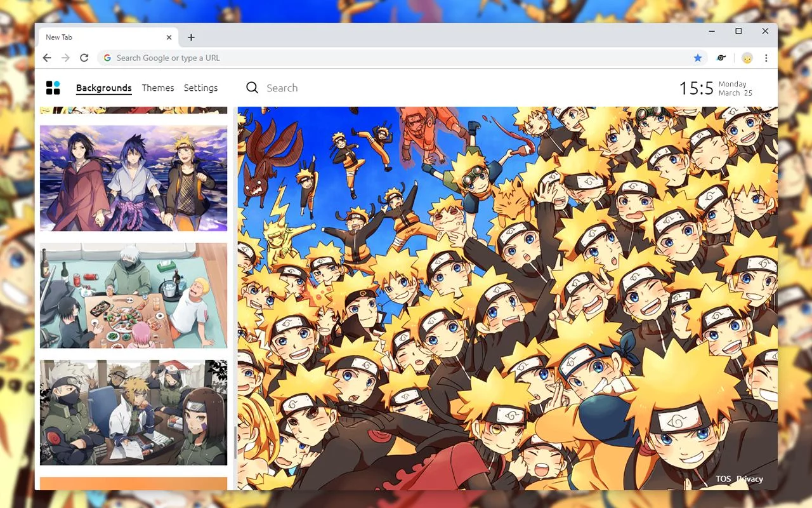Choose the Team 7 dinner table wallpaper
Viewport: 812px width, 508px height.
click(x=133, y=295)
